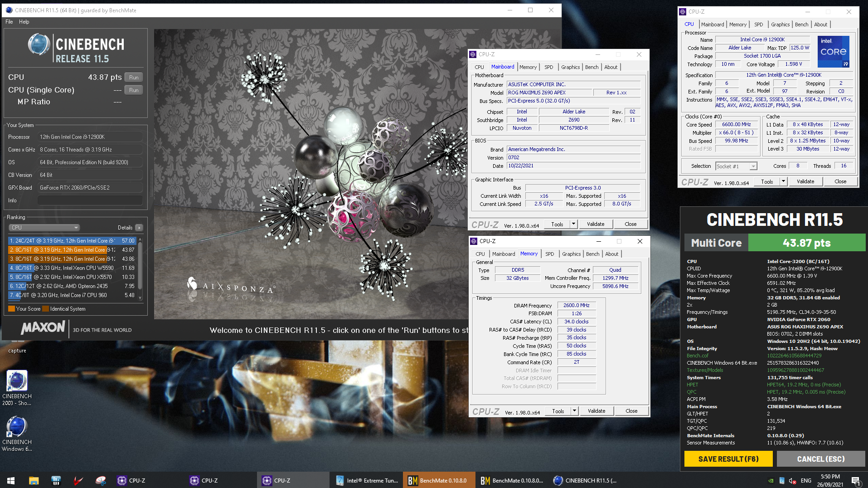
Task: Activate BenchMate 0.10.8.0 highlighted taskbar button
Action: point(439,480)
